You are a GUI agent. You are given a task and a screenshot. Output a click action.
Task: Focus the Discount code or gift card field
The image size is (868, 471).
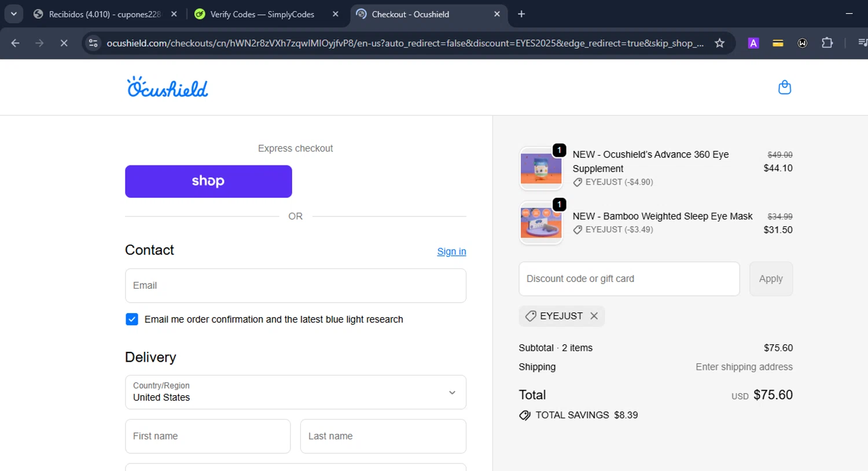[629, 279]
